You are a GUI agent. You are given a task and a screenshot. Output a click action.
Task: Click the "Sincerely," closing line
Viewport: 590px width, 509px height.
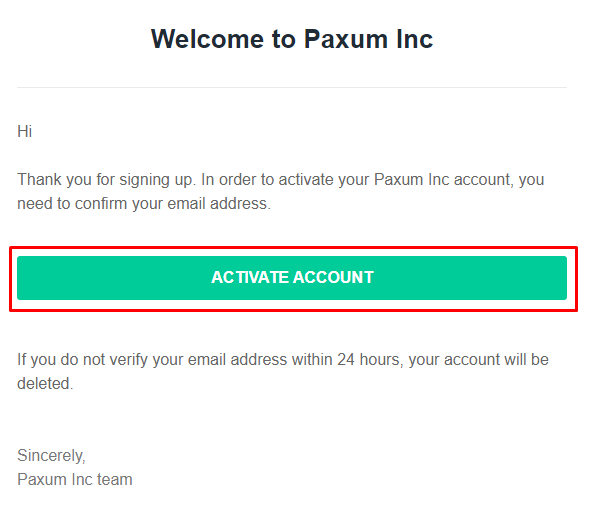tap(52, 456)
